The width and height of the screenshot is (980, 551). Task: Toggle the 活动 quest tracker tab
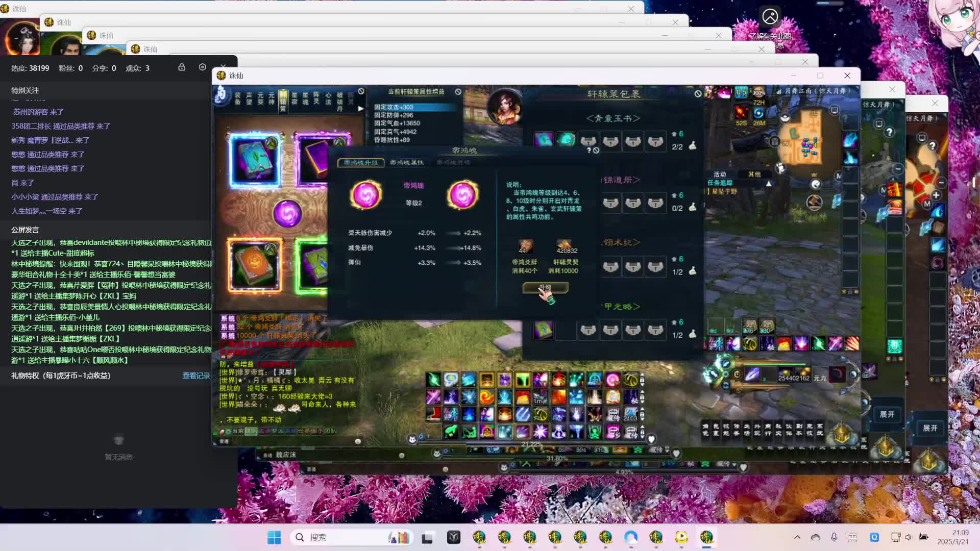pos(719,174)
